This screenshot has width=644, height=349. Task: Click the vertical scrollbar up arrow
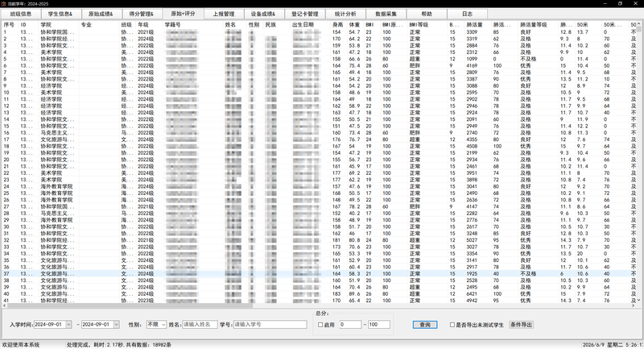[639, 24]
